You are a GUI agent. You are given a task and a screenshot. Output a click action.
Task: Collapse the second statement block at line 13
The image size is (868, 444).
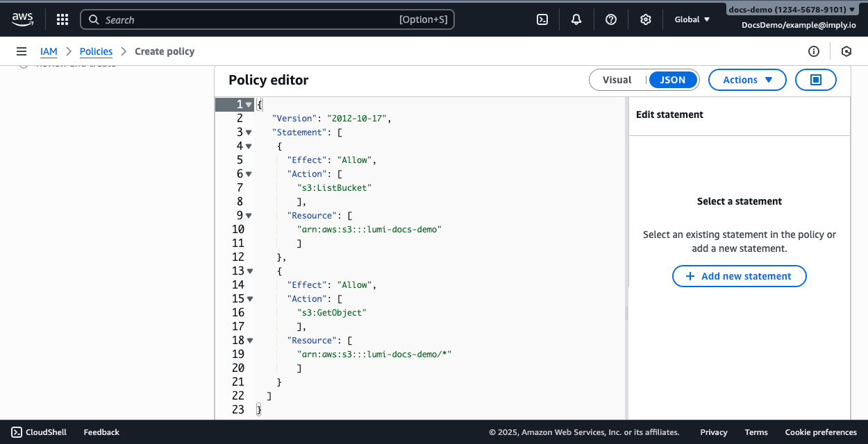(x=249, y=271)
